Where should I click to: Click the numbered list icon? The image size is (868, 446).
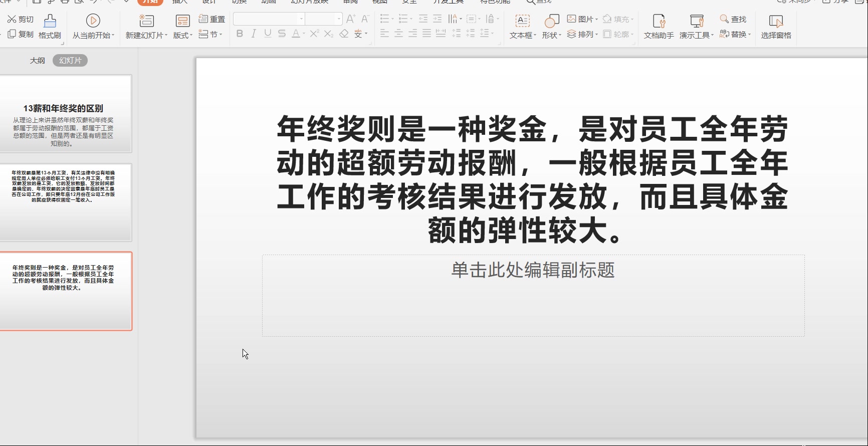tap(403, 19)
